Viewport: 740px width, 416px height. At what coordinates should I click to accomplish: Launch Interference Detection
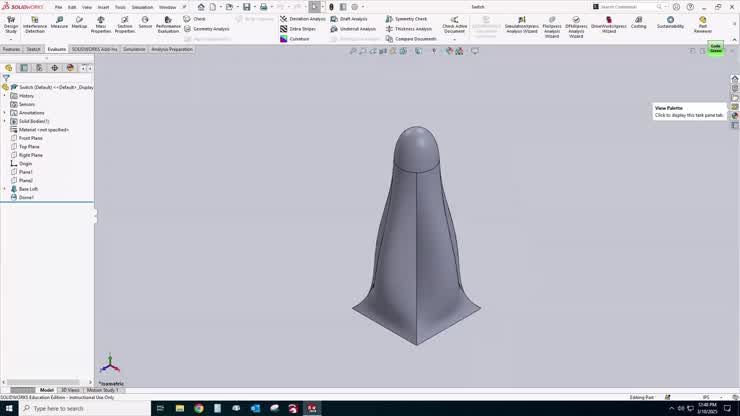[x=35, y=24]
